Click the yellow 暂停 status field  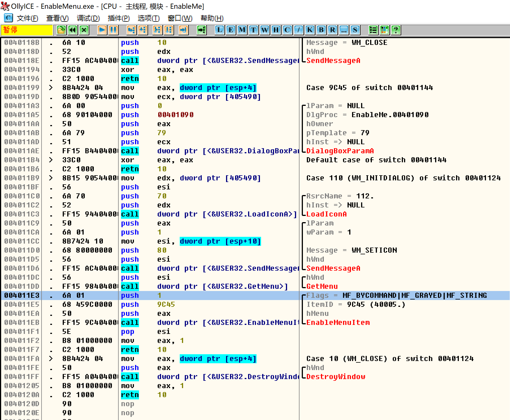[x=27, y=30]
